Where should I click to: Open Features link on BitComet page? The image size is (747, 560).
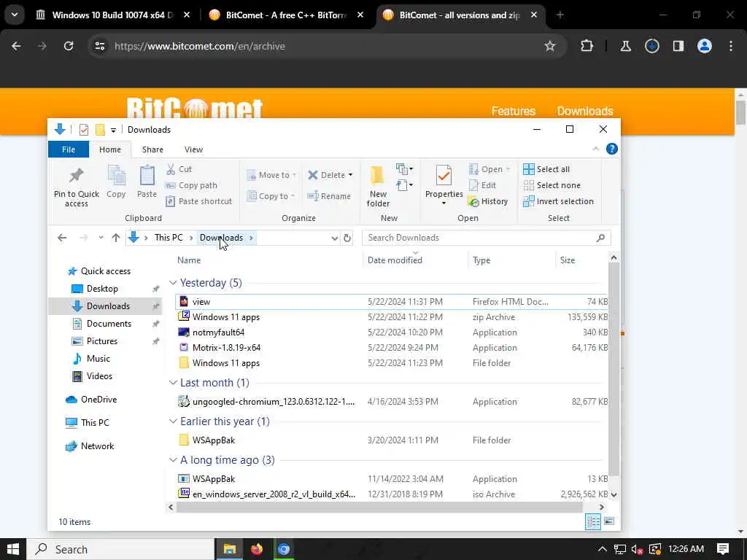pos(513,111)
